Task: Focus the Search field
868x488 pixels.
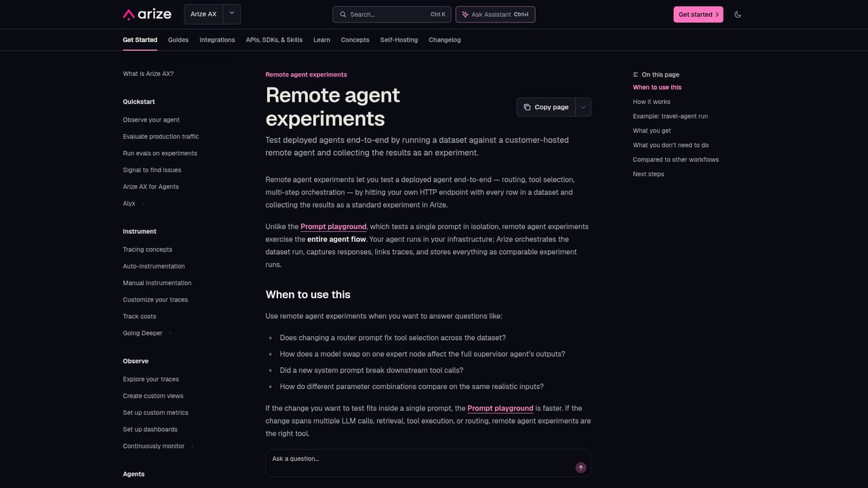Action: (392, 14)
